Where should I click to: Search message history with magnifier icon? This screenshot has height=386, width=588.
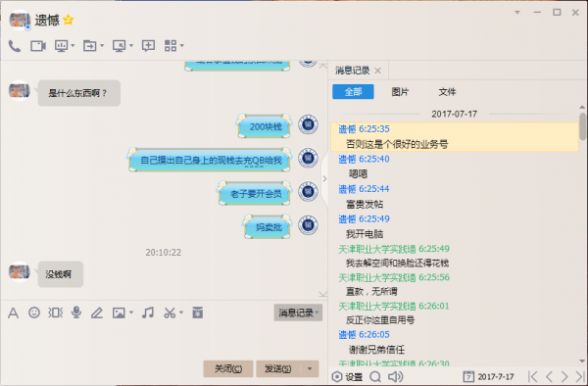click(x=375, y=376)
